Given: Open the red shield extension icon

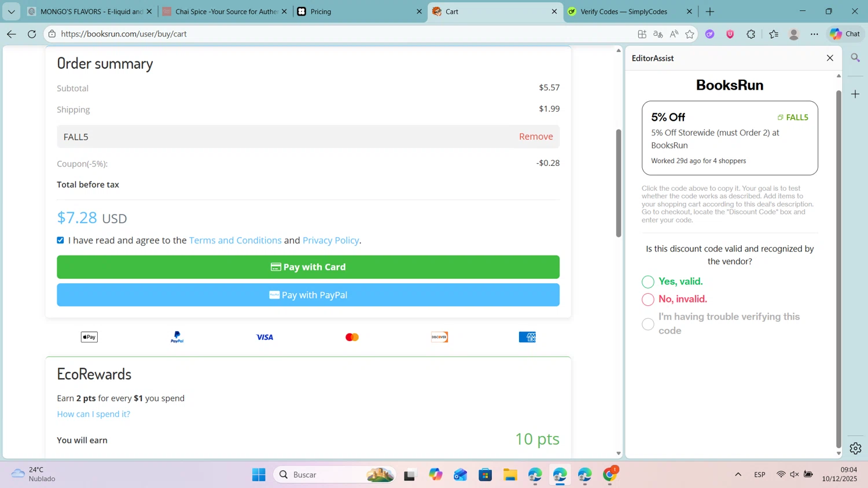Looking at the screenshot, I should click(x=730, y=34).
